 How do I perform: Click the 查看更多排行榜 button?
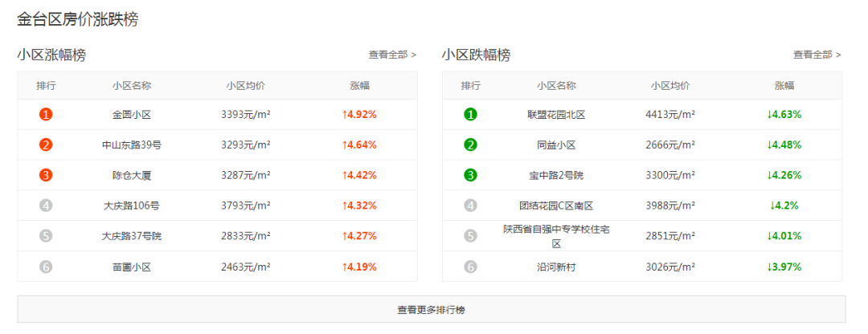(432, 310)
